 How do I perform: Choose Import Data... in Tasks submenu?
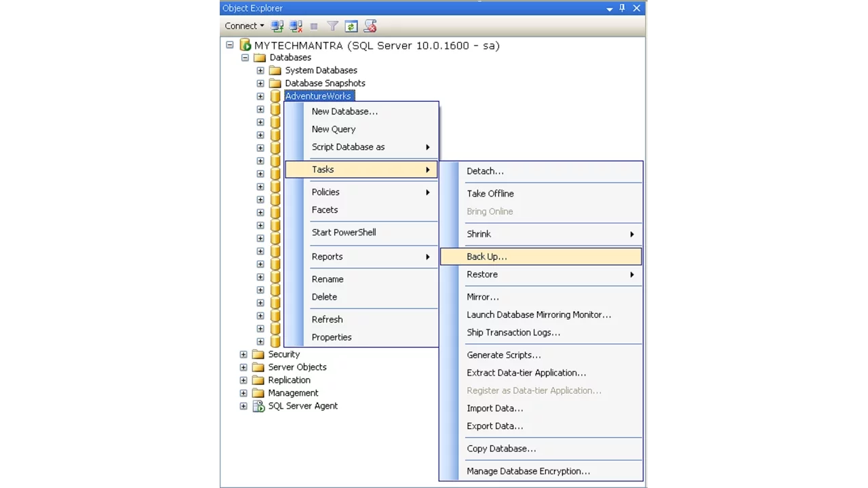pyautogui.click(x=540, y=408)
